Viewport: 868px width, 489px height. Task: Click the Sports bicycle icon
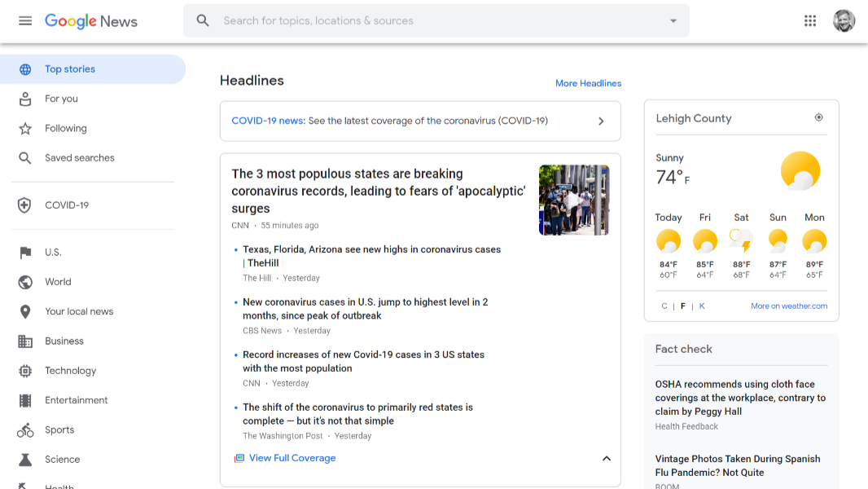pos(25,430)
